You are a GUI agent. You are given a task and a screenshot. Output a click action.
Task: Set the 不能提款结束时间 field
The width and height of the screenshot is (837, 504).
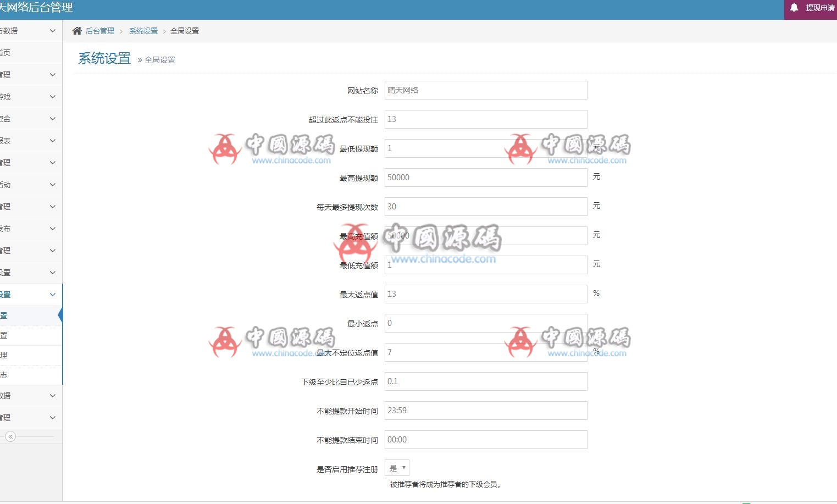(486, 440)
